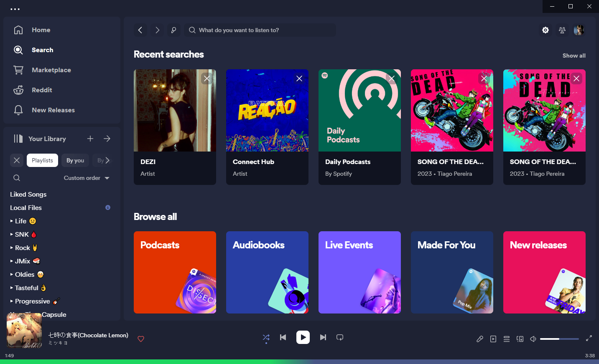Expand the Progressive folder
This screenshot has height=364, width=599.
12,301
